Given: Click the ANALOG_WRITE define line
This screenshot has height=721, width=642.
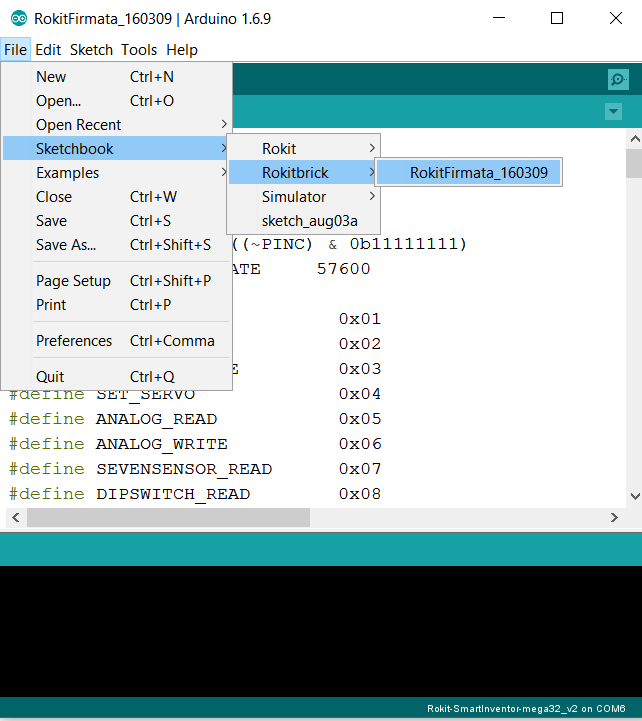Looking at the screenshot, I should 195,444.
